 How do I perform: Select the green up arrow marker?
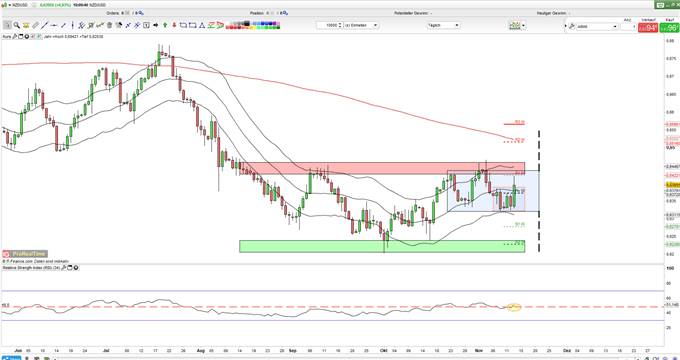(165, 25)
